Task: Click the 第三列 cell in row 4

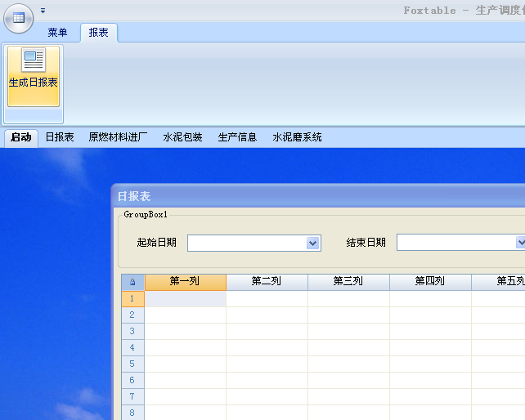Action: click(x=348, y=348)
